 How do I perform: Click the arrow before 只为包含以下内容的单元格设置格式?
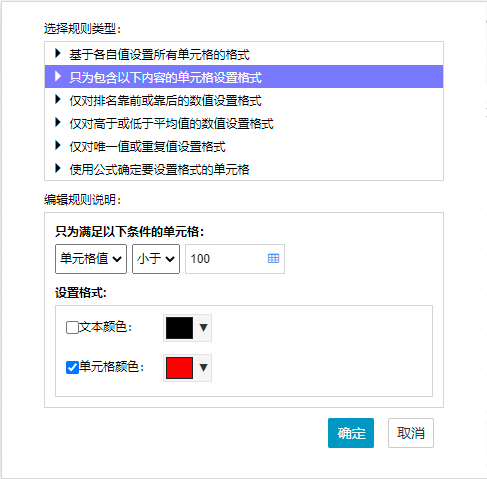[x=58, y=76]
